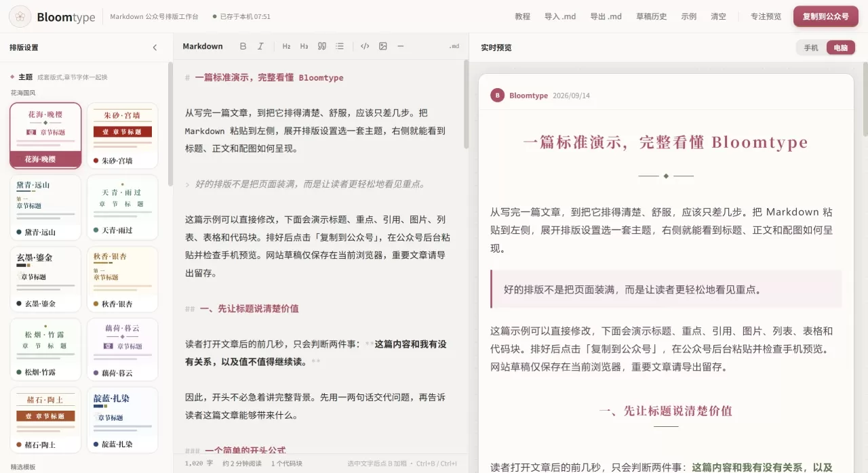Insert a horizontal divider line
Image resolution: width=868 pixels, height=473 pixels.
(x=401, y=46)
